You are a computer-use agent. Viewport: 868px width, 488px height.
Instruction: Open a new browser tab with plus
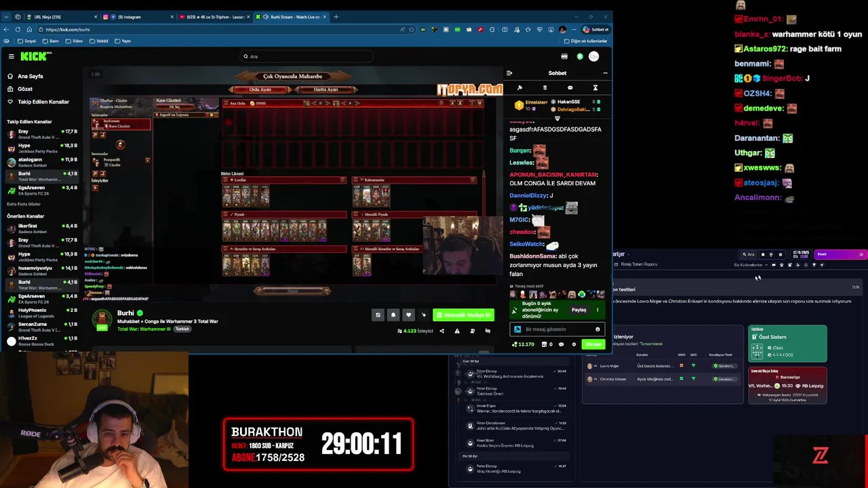point(336,17)
